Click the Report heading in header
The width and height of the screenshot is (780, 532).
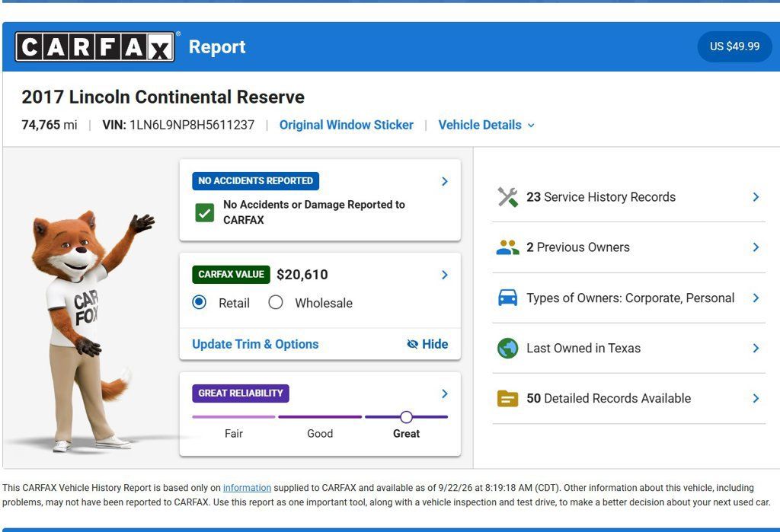pos(217,46)
